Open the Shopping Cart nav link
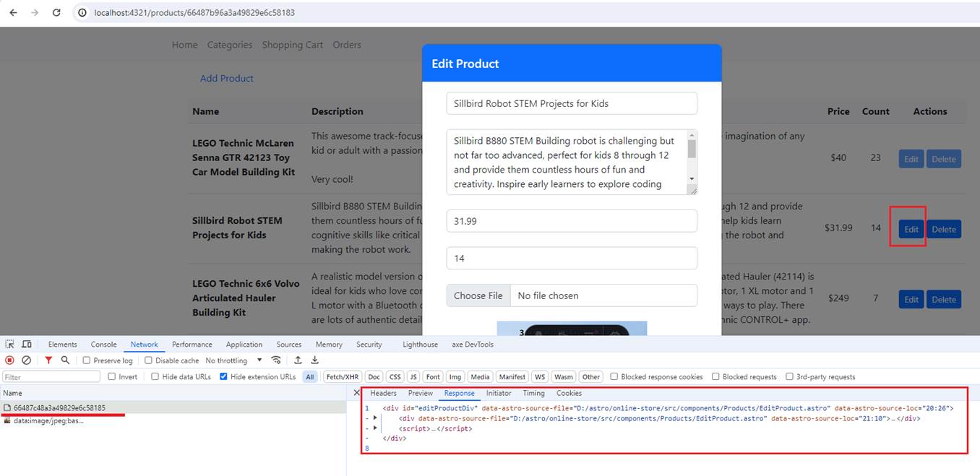Image resolution: width=980 pixels, height=476 pixels. (293, 45)
